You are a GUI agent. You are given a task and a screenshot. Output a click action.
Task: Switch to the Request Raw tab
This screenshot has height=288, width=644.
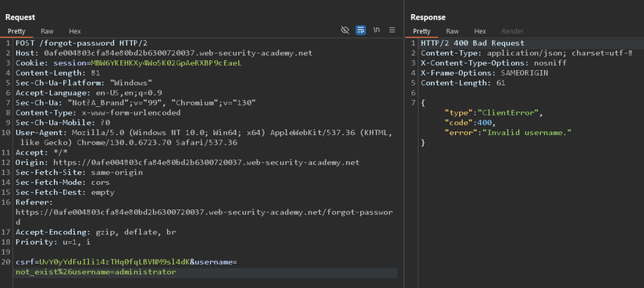[47, 31]
